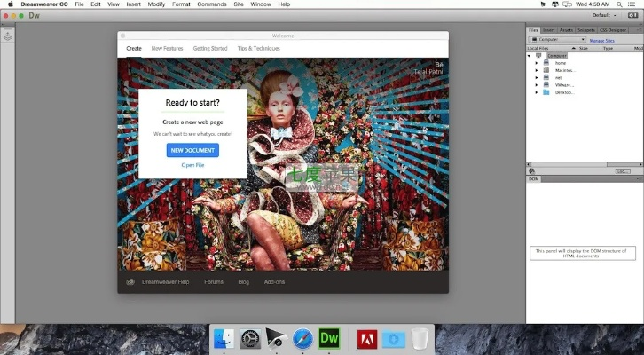Click the NEW DOCUMENT button
Screen dimensions: 644x355
pos(192,151)
